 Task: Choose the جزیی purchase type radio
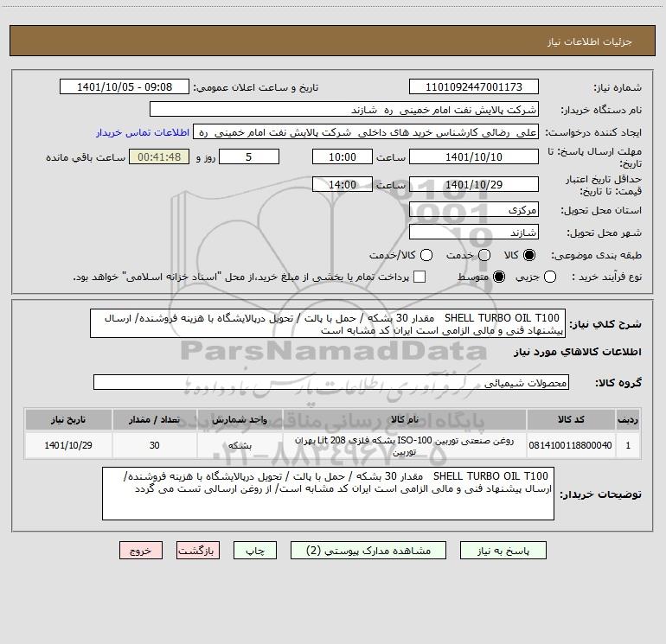[549, 277]
